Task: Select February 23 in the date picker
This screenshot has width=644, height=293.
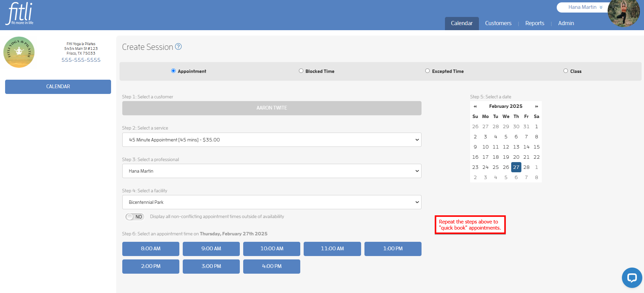Action: [x=475, y=167]
